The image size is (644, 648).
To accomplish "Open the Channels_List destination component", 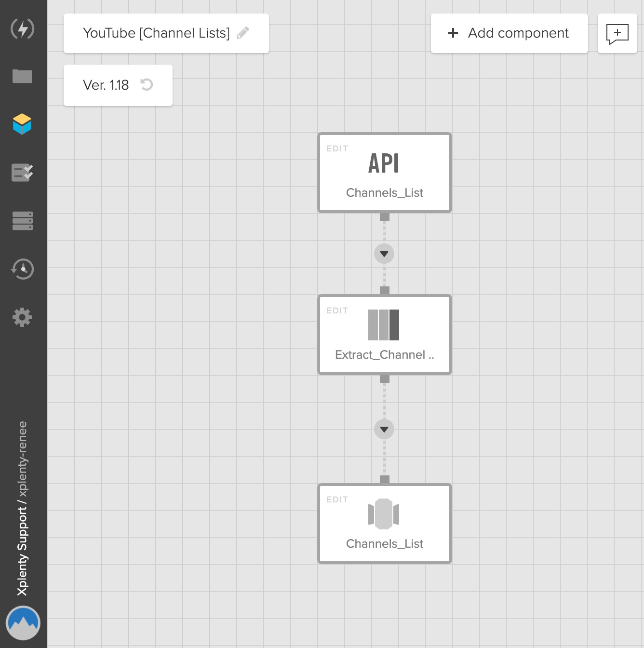I will point(384,524).
